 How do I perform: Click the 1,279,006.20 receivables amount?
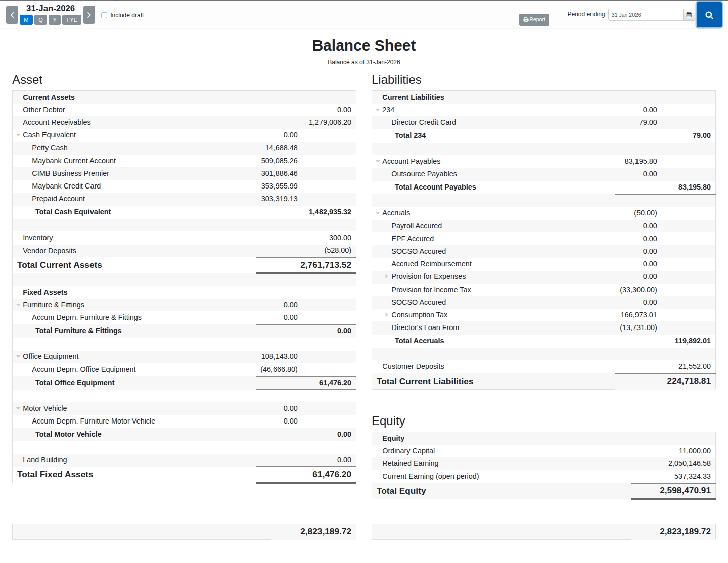[x=330, y=122]
